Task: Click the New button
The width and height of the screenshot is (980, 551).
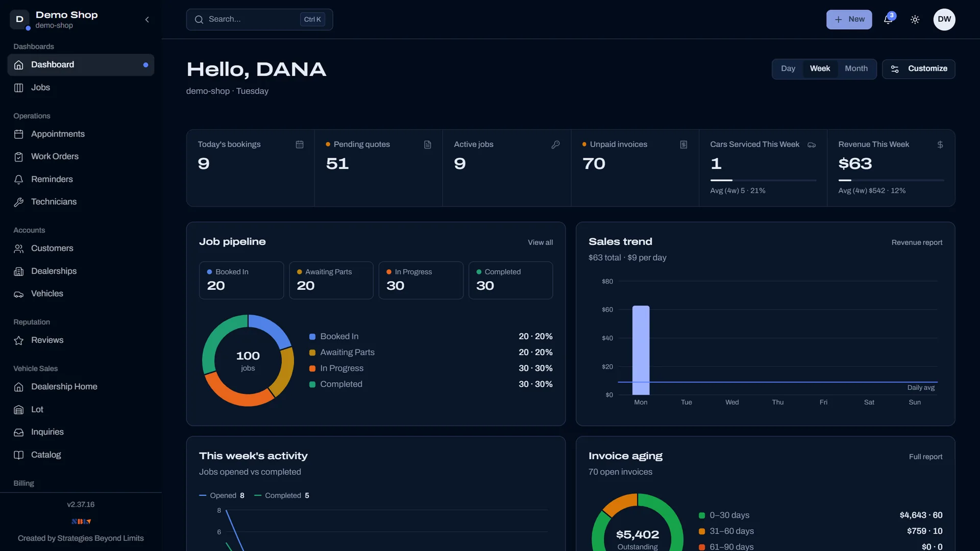Action: (849, 19)
